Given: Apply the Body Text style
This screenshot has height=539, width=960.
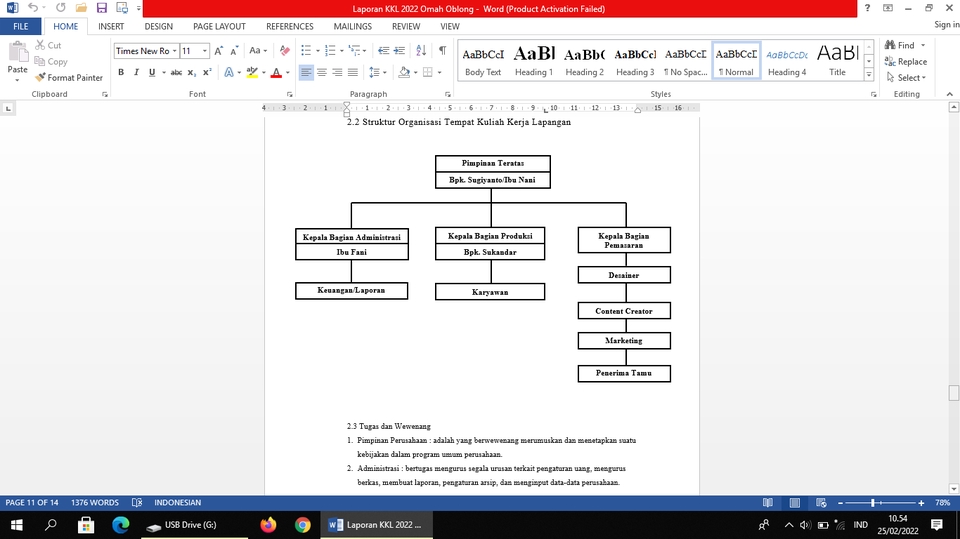Looking at the screenshot, I should pos(483,61).
